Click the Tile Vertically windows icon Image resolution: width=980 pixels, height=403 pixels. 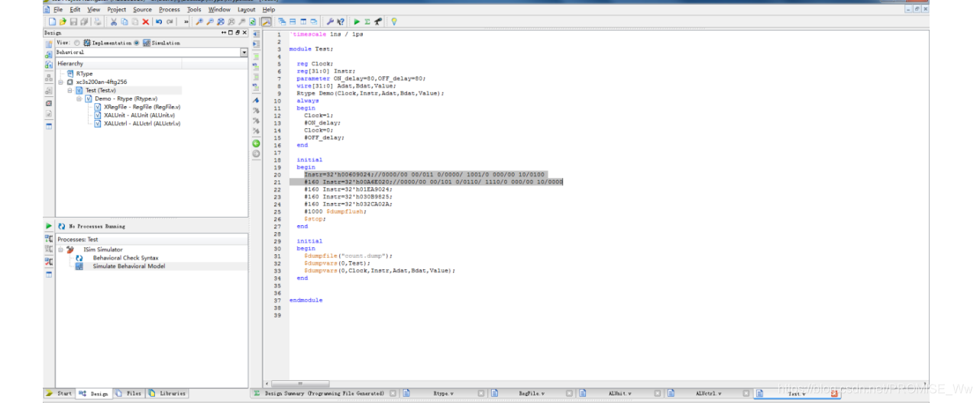(303, 21)
